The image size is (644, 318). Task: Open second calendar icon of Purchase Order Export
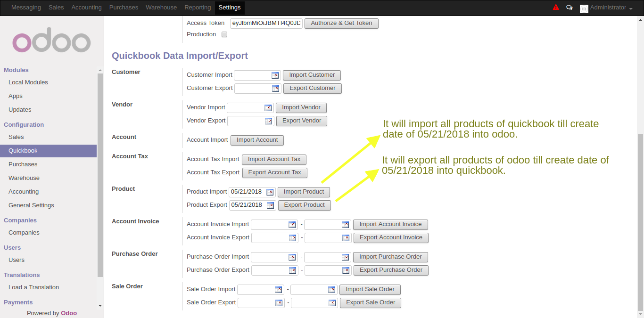click(x=346, y=270)
